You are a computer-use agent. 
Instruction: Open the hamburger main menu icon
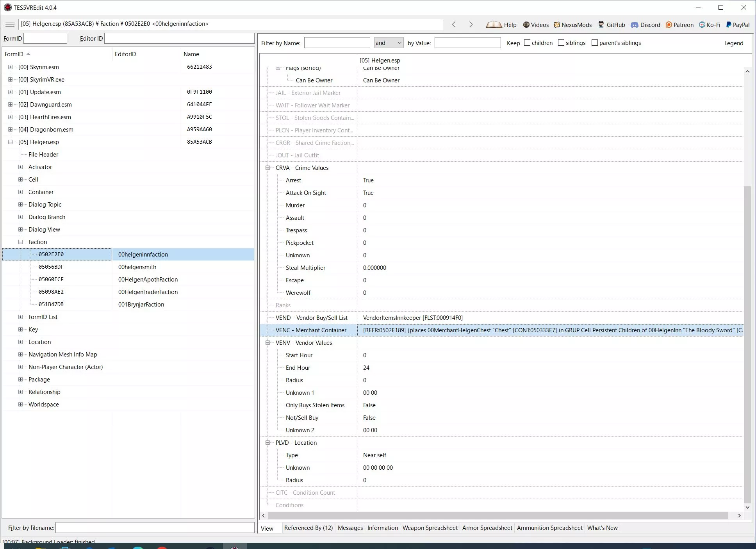click(10, 24)
